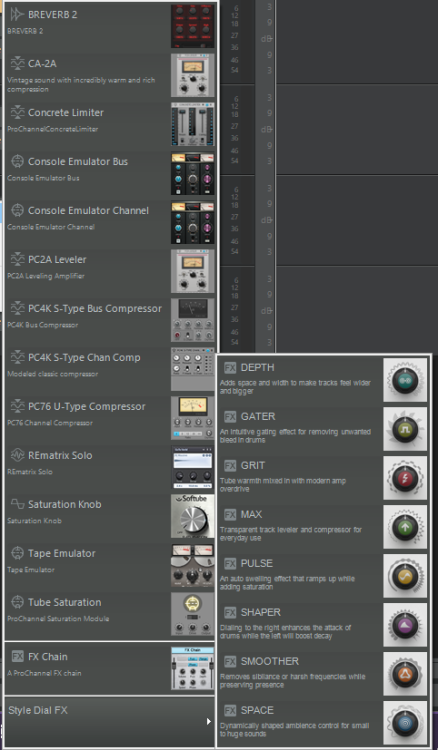Screen dimensions: 438x750
Task: Click the PC4K S-Type Chan Comp icon
Action: pos(17,357)
